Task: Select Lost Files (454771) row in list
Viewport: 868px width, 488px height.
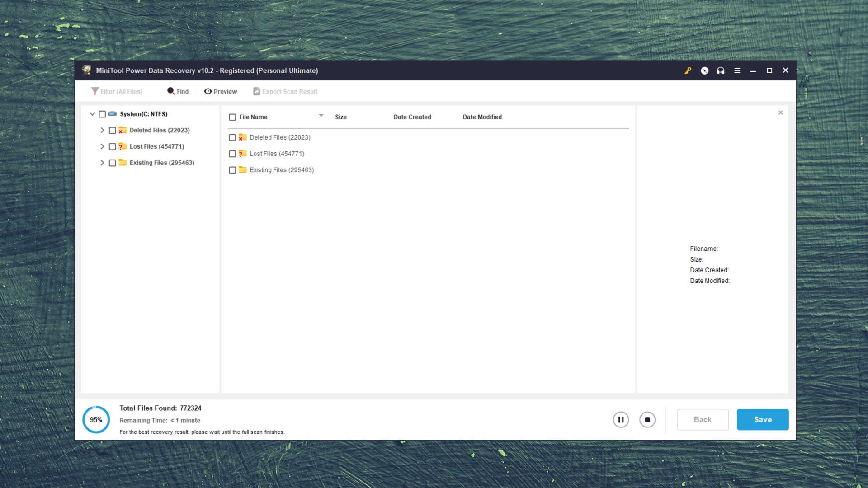Action: click(x=277, y=154)
